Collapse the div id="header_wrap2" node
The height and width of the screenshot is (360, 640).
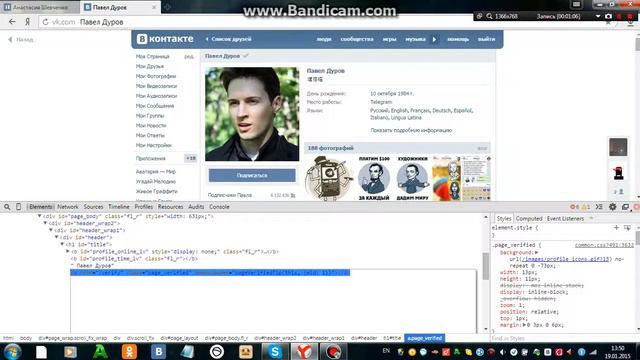45,223
